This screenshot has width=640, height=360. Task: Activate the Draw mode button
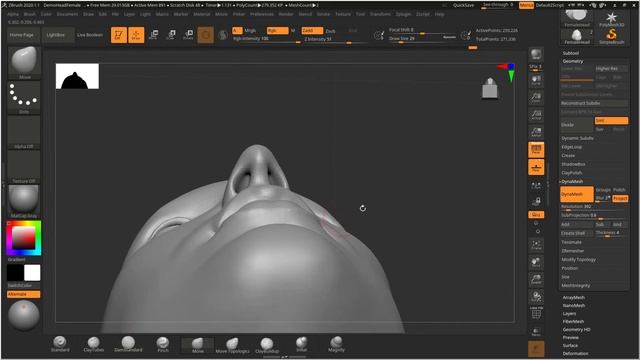(136, 35)
